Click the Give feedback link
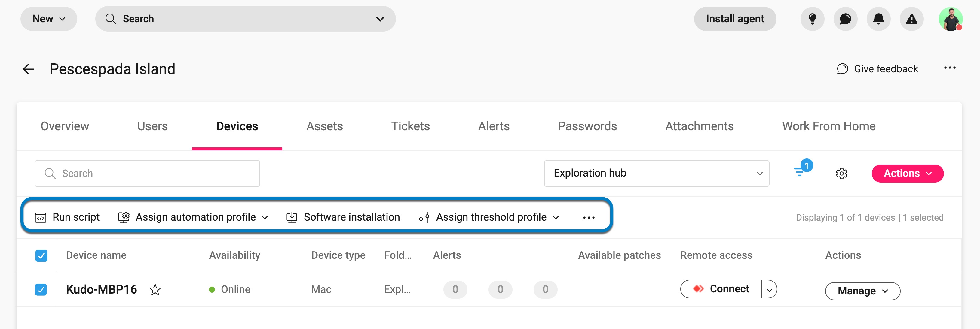980x329 pixels. 885,69
